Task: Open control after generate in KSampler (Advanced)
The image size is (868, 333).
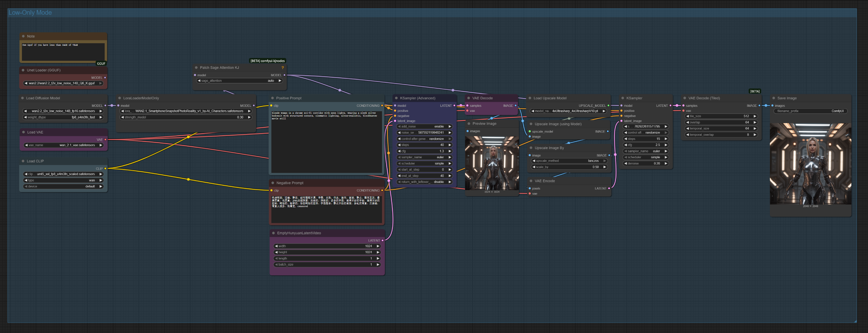Action: click(425, 139)
